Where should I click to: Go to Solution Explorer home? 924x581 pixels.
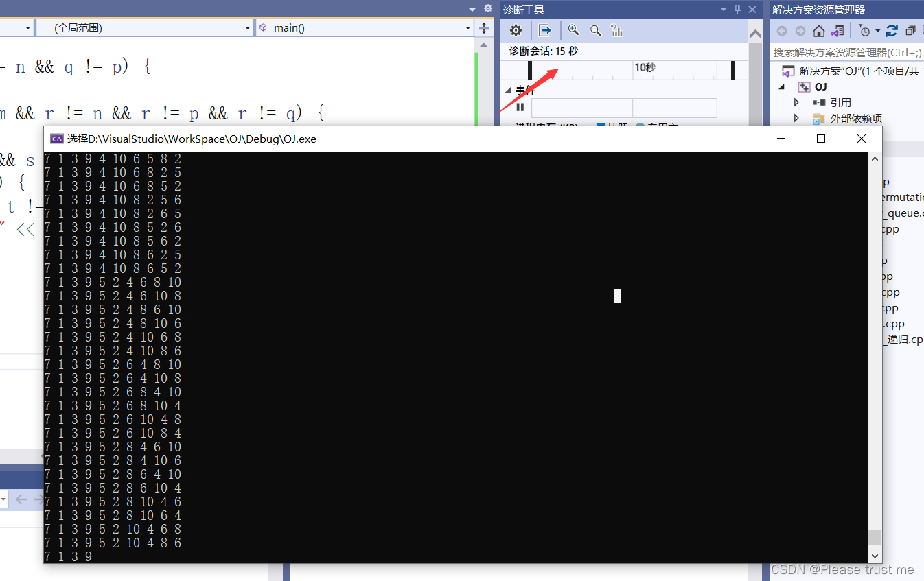click(x=818, y=31)
